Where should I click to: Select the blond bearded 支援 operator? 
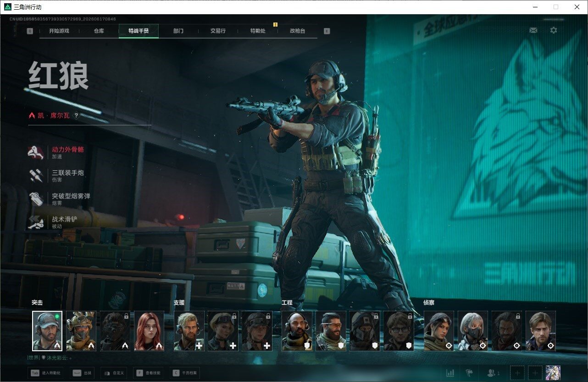(189, 331)
